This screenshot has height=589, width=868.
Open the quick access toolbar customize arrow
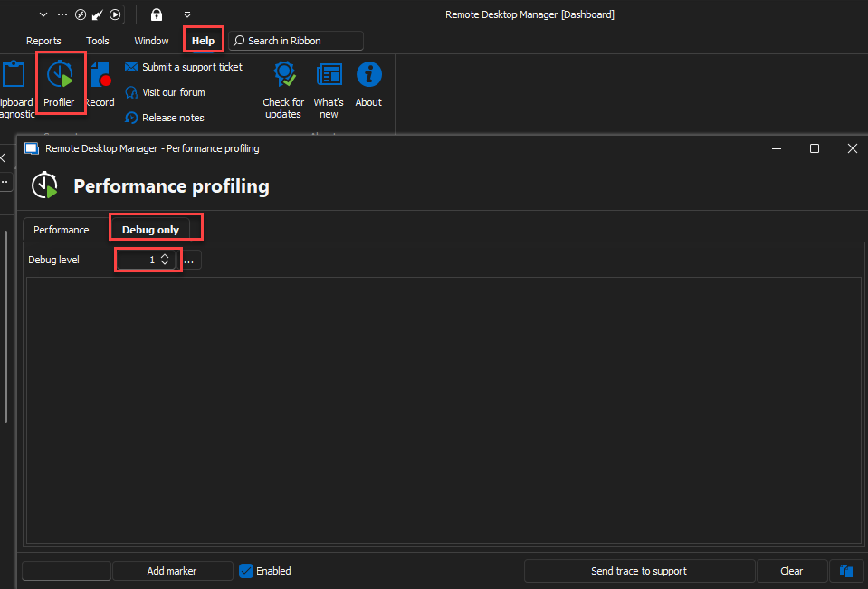tap(187, 14)
